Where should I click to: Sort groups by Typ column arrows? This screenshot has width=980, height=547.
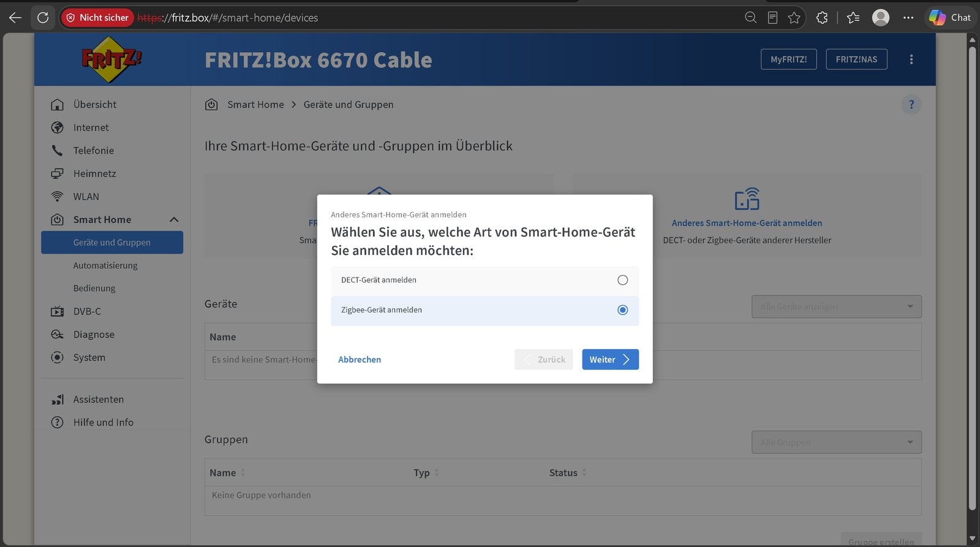(x=437, y=473)
